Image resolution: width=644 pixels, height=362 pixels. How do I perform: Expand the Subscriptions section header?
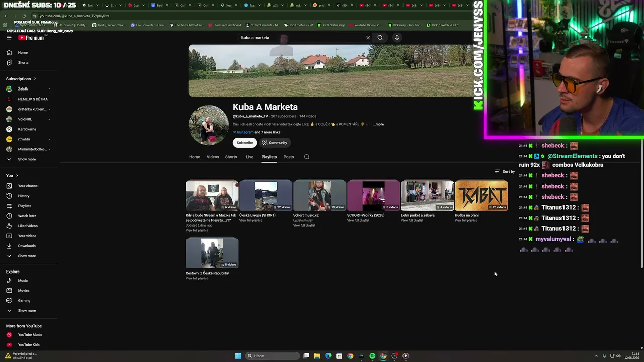tap(21, 79)
